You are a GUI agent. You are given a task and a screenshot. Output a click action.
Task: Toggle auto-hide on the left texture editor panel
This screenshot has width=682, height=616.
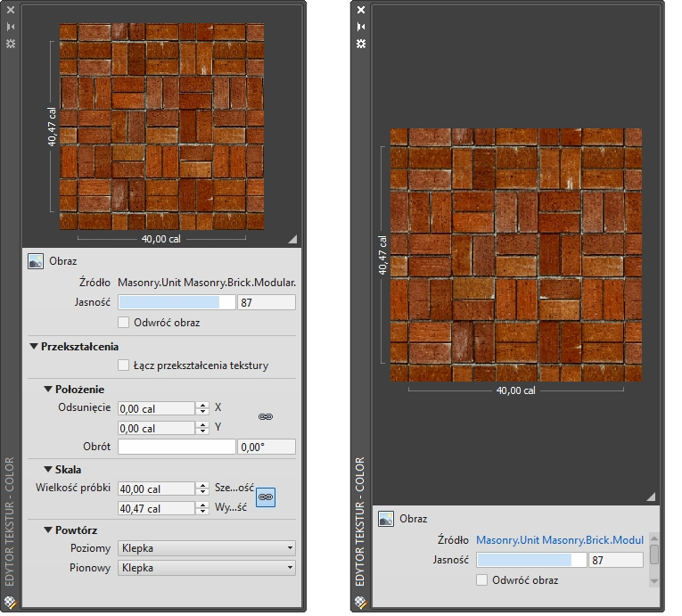point(11,27)
